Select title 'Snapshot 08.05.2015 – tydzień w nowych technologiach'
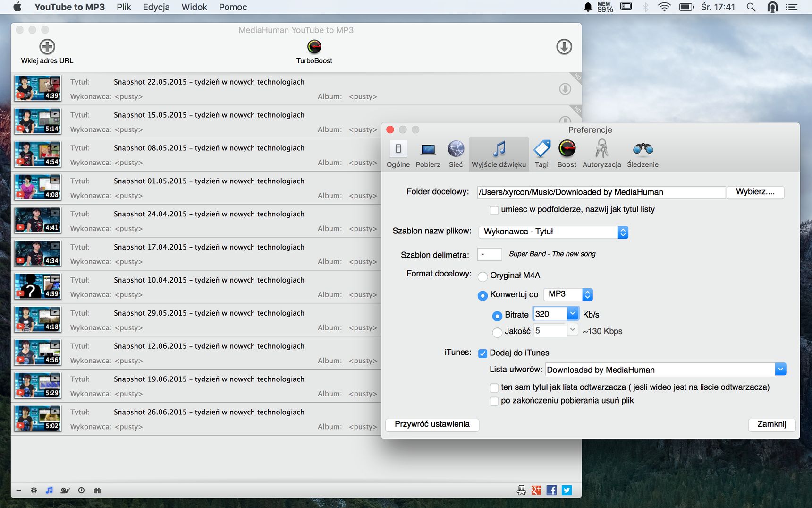The image size is (812, 508). 209,148
